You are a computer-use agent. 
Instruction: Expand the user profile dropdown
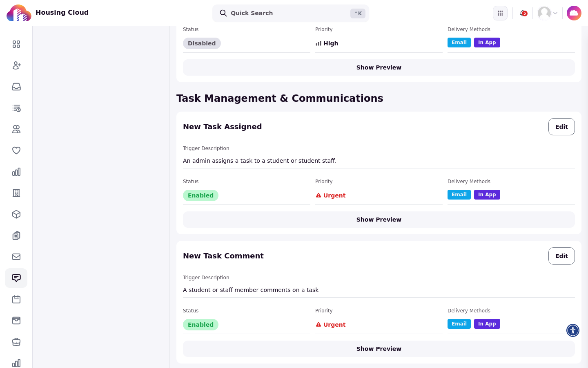pyautogui.click(x=548, y=13)
